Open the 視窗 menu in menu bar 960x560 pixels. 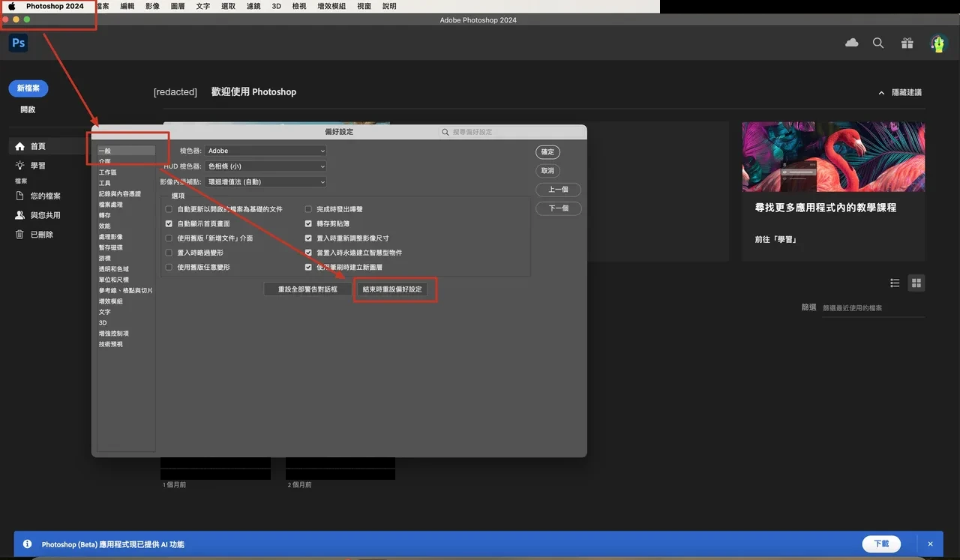pos(364,6)
